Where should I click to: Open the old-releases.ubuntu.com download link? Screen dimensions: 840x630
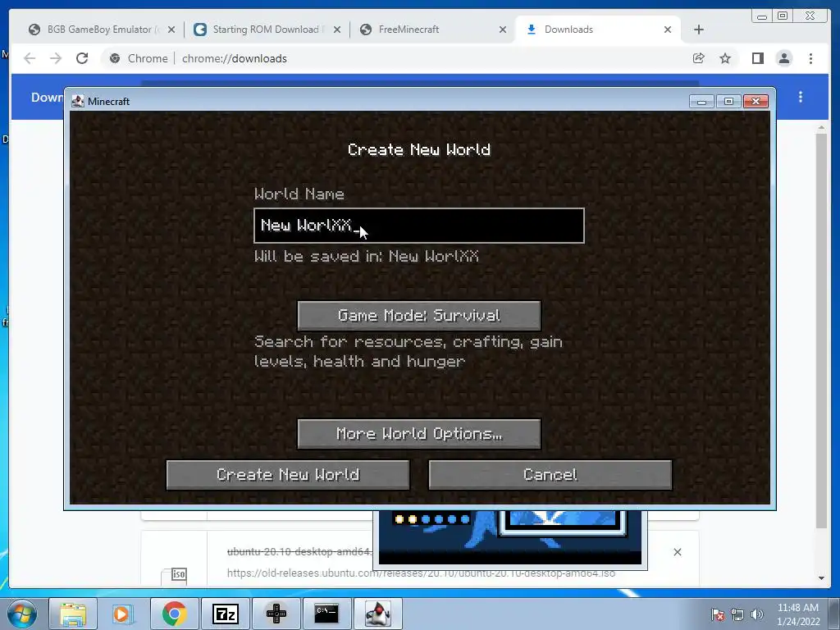click(x=421, y=573)
